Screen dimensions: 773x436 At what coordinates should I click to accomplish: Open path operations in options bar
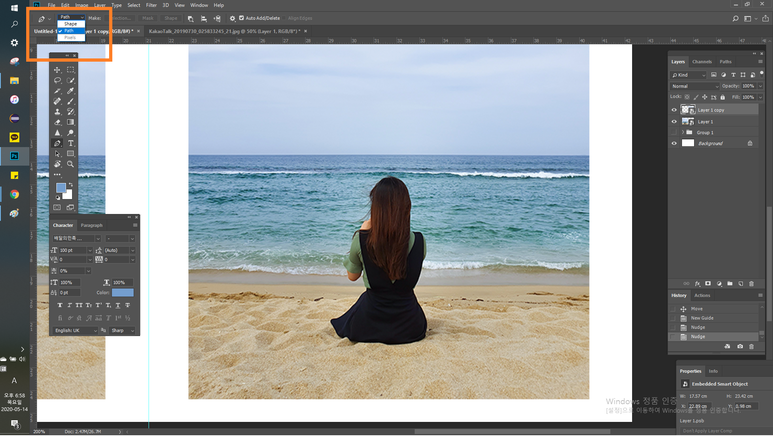point(190,18)
